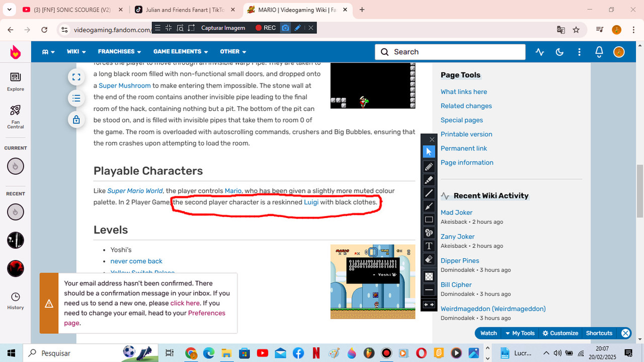644x362 pixels.
Task: Click 'Related changes' link
Action: [x=466, y=106]
